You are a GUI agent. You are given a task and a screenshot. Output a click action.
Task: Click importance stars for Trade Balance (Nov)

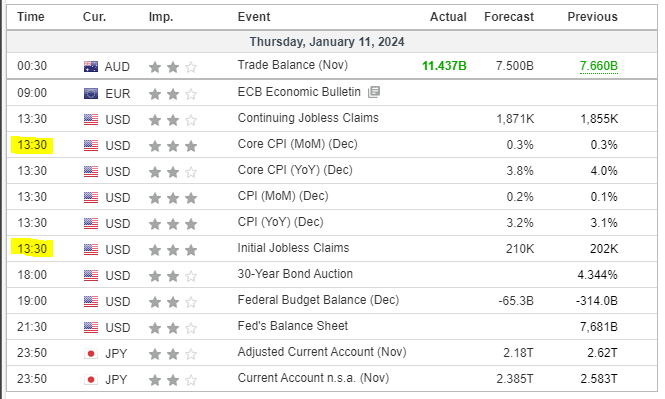pos(173,67)
